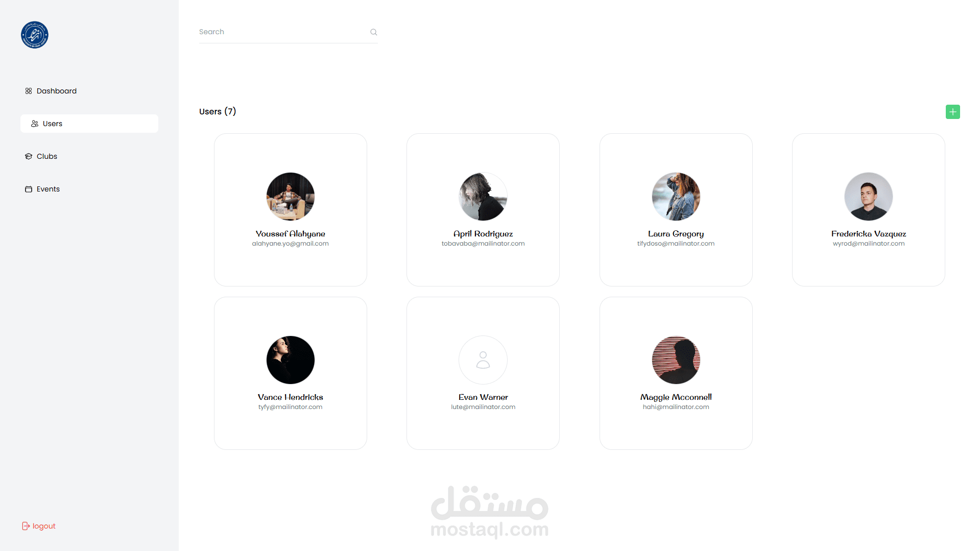Select Laura Gregory's profile picture
Image resolution: width=980 pixels, height=551 pixels.
676,197
